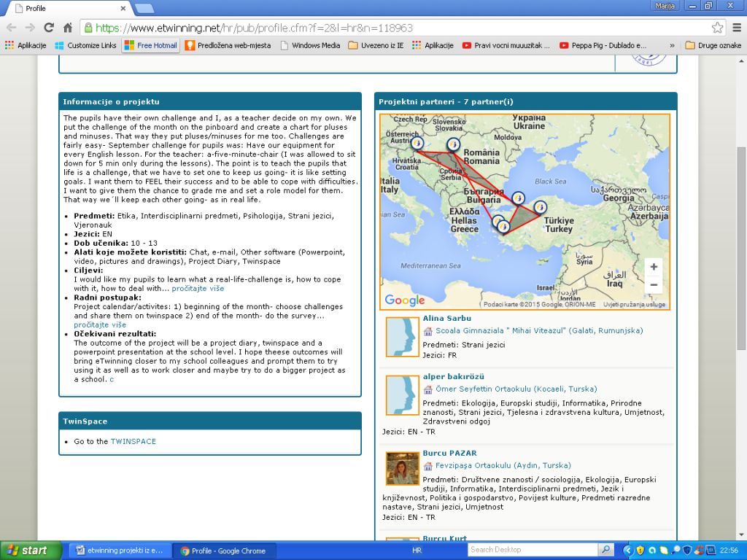Open the Aplikacije apps shortcut at left
The image size is (747, 560).
26,45
